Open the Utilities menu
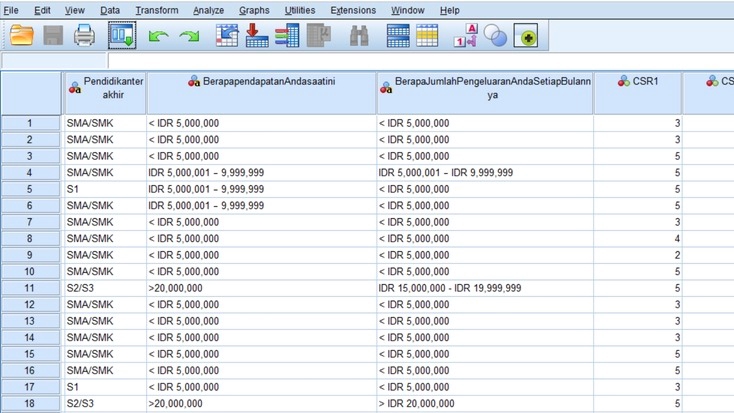This screenshot has width=734, height=413. point(300,10)
